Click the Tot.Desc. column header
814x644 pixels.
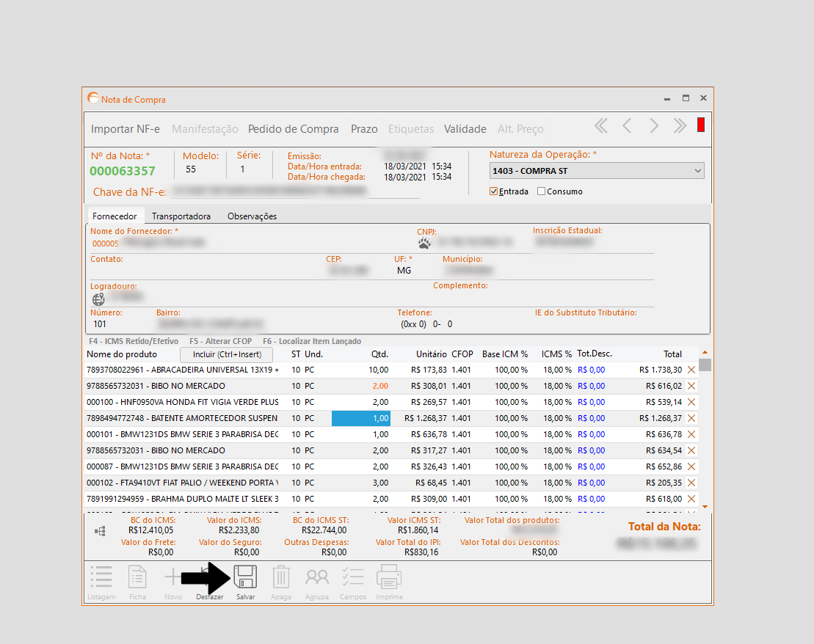click(x=595, y=354)
